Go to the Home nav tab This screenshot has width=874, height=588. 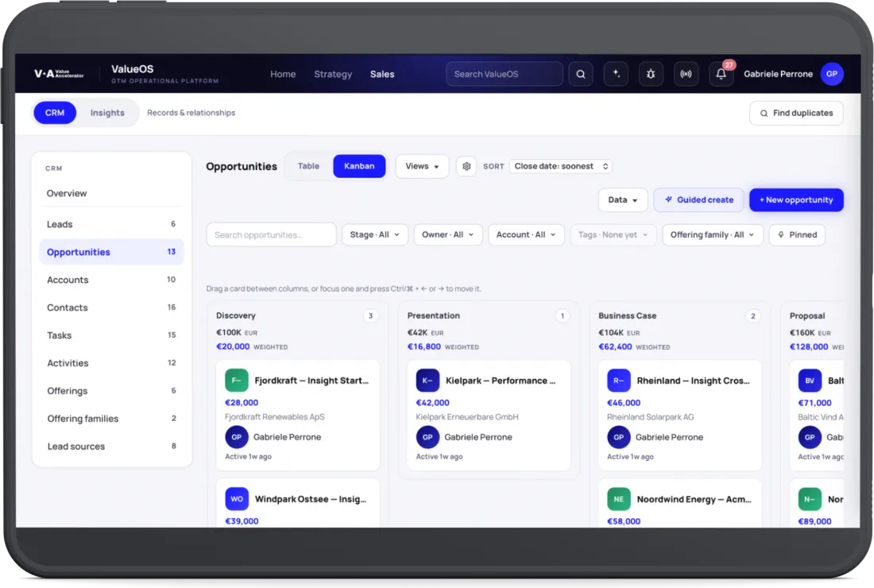[283, 74]
